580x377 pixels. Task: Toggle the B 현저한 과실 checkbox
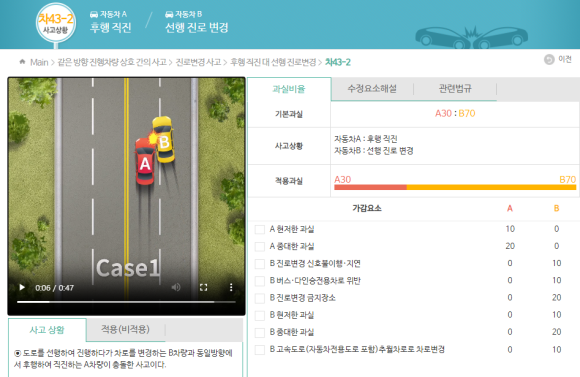[260, 315]
